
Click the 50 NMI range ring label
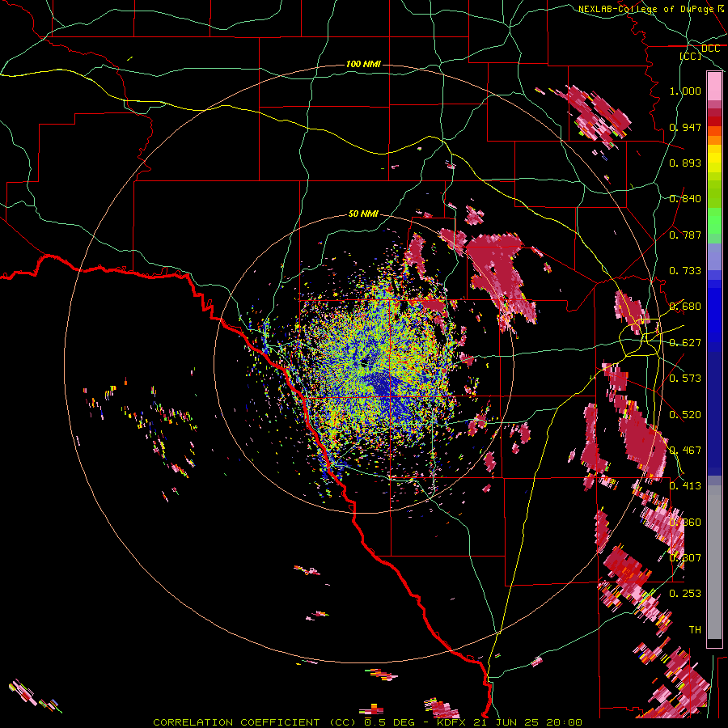[363, 214]
